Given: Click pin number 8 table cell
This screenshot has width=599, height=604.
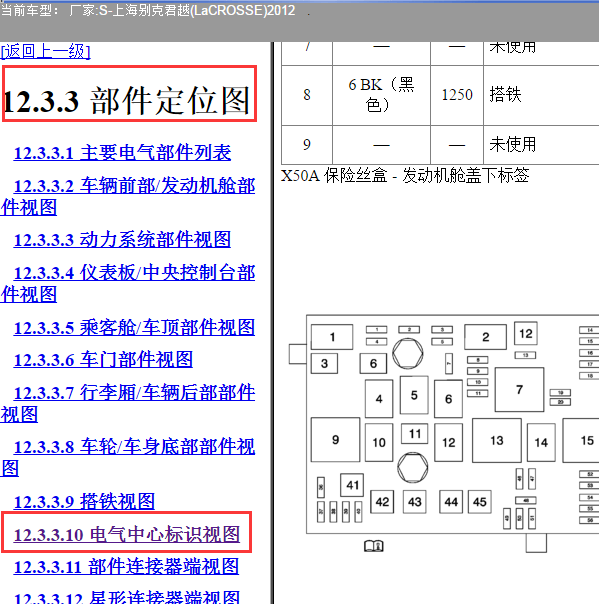Looking at the screenshot, I should (x=307, y=95).
